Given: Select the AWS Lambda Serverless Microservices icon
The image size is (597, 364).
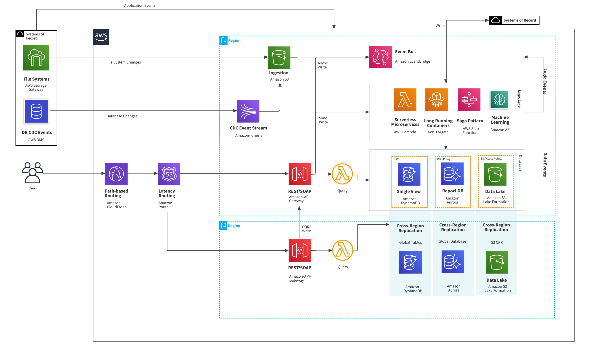Looking at the screenshot, I should point(405,99).
